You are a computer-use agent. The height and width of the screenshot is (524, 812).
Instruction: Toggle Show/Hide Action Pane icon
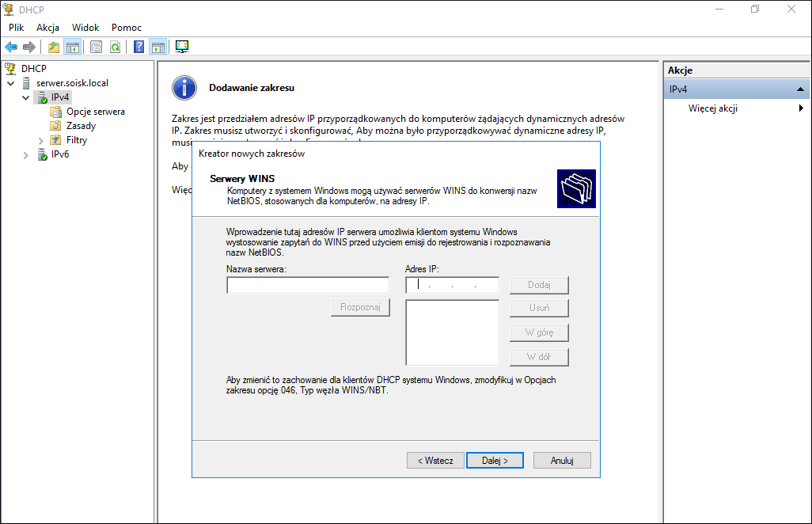click(x=158, y=47)
